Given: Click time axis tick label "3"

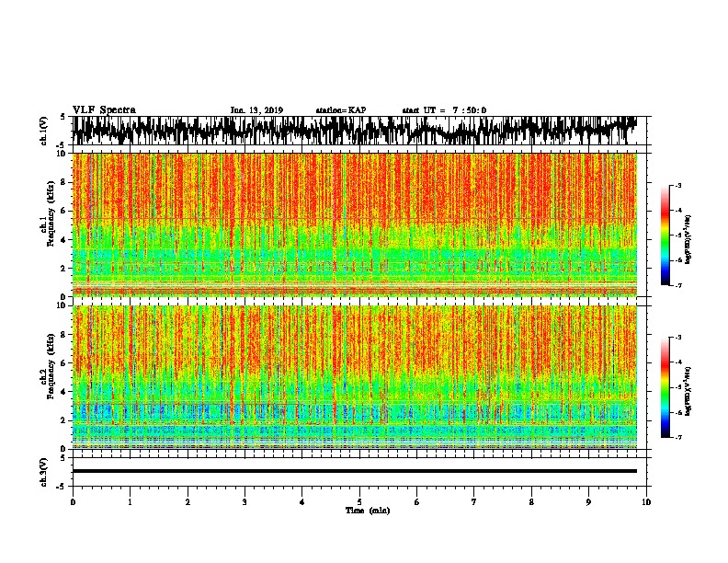Looking at the screenshot, I should [245, 502].
